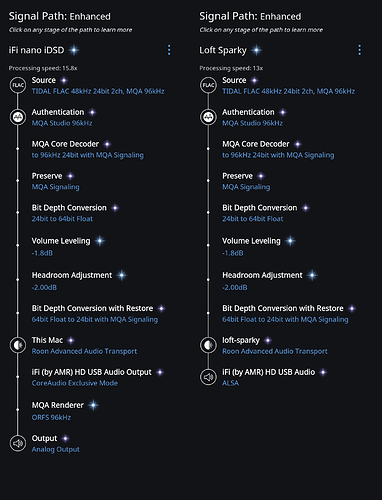Screen dimensions: 382x500
Task: Open CoreAudio Exclusive Mode stage details
Action: (75, 383)
